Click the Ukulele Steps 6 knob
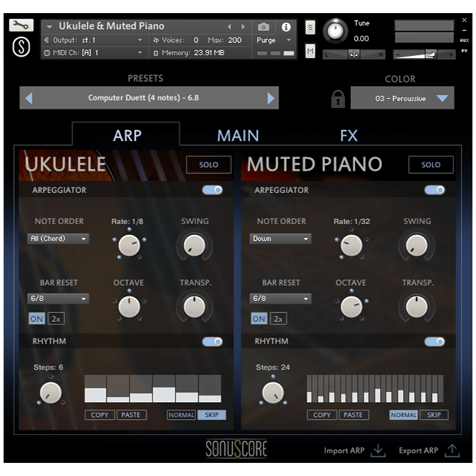This screenshot has width=476, height=476. click(51, 393)
